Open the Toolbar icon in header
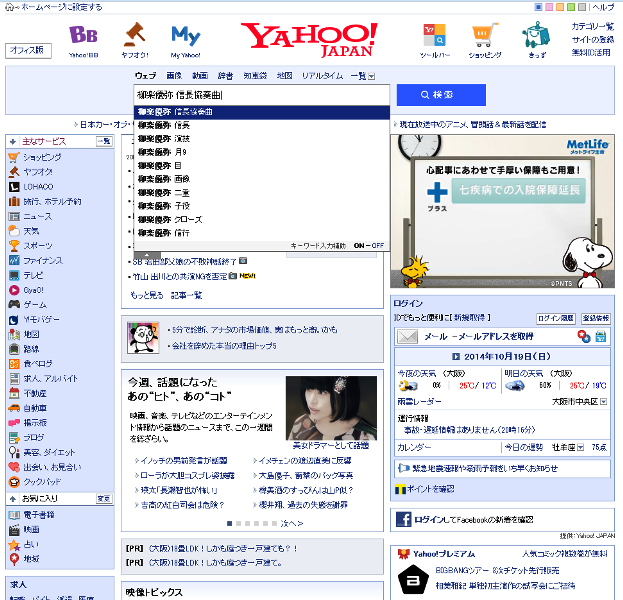The height and width of the screenshot is (600, 623). 434,35
